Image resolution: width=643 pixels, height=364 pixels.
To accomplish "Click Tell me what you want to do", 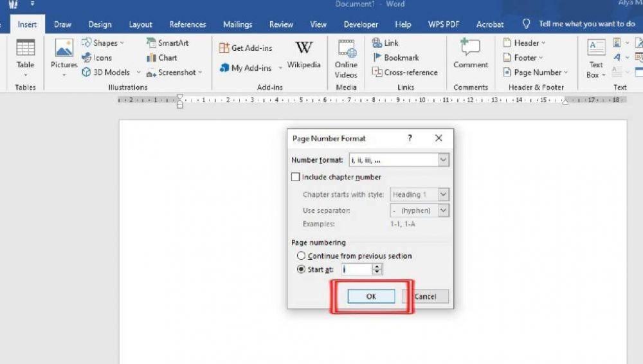I will click(x=587, y=24).
